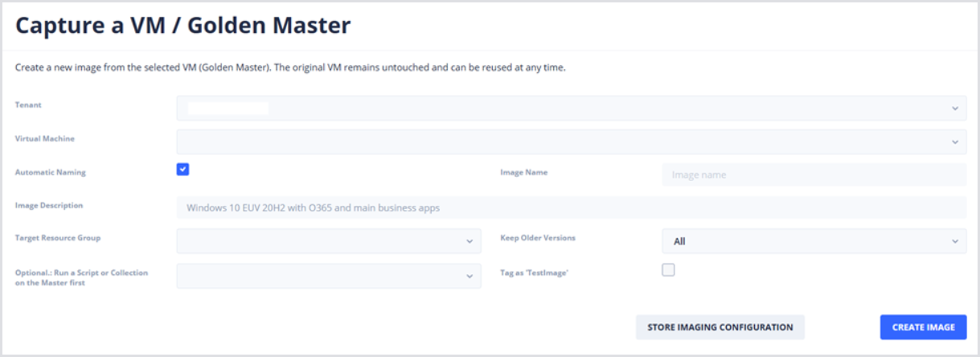Click the chevron arrow in the script selector

pyautogui.click(x=469, y=276)
